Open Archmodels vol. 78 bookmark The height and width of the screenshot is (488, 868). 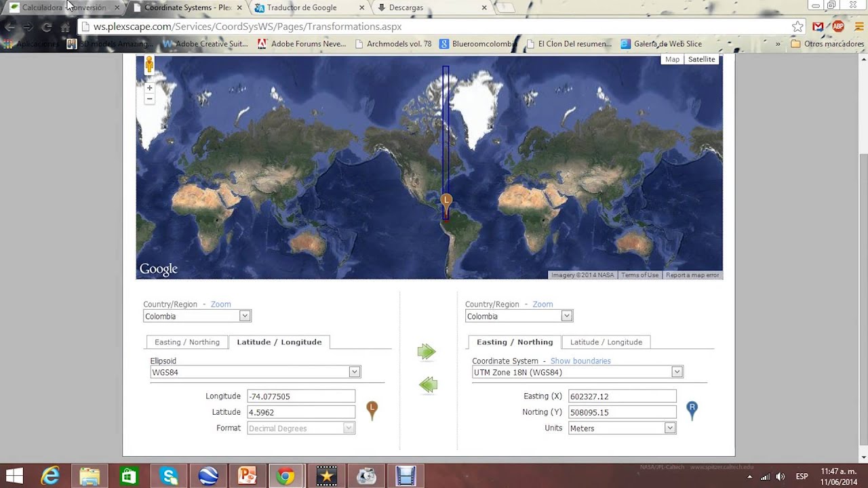click(x=393, y=44)
